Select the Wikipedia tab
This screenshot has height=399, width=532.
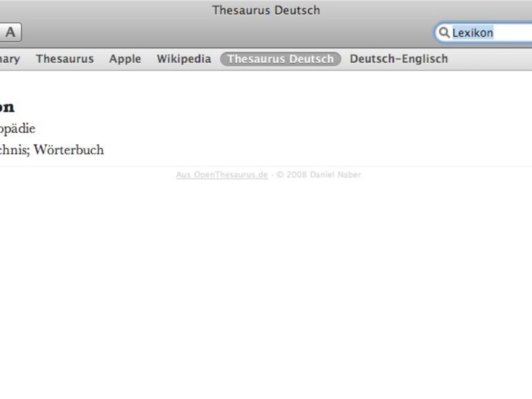coord(184,59)
